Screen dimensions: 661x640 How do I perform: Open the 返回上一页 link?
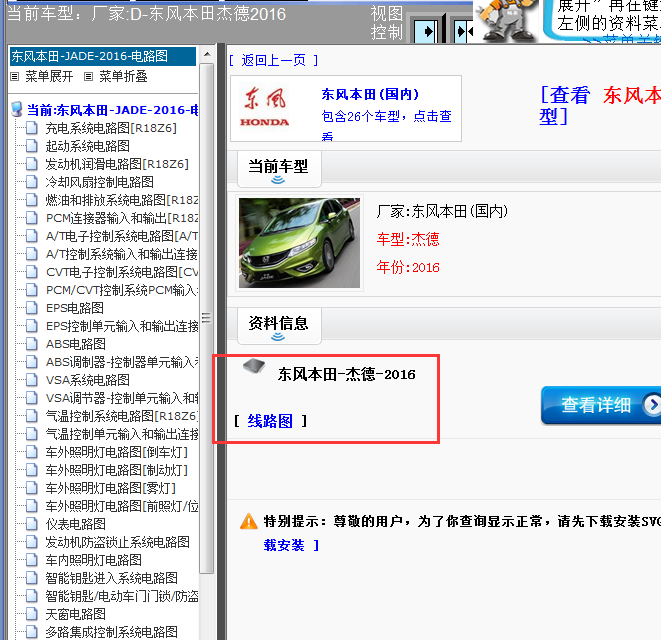tap(274, 60)
